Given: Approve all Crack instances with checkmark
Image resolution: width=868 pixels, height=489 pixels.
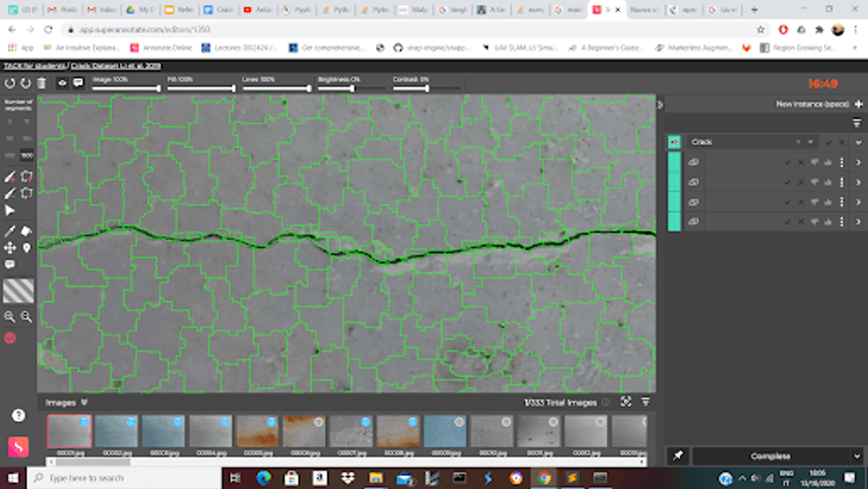Looking at the screenshot, I should (828, 142).
